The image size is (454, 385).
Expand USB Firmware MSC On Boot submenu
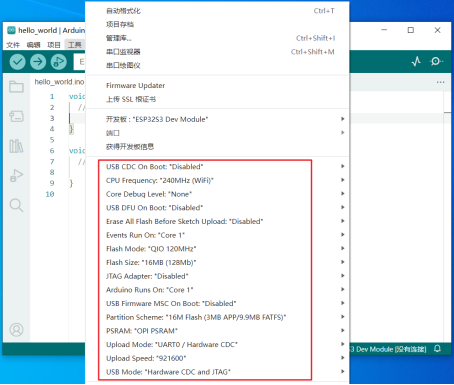coord(217,303)
